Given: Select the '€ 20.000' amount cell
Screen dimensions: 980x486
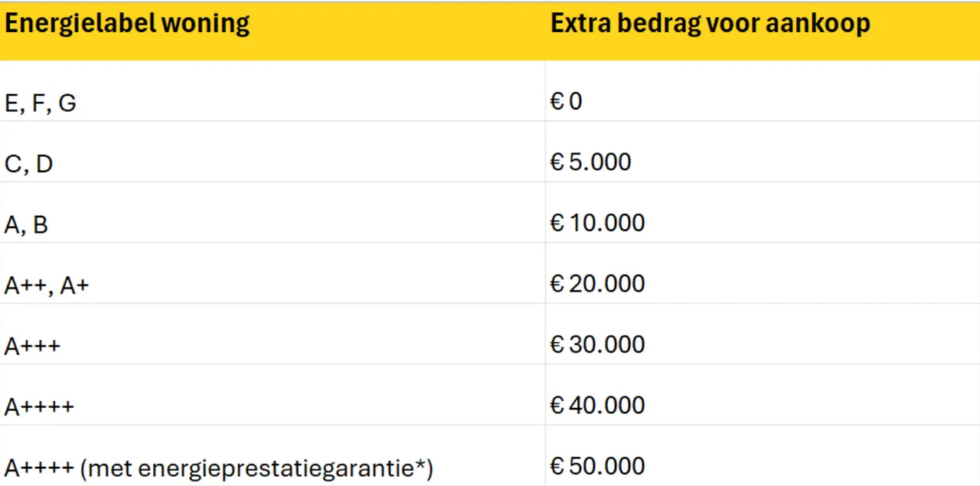Looking at the screenshot, I should [x=763, y=273].
